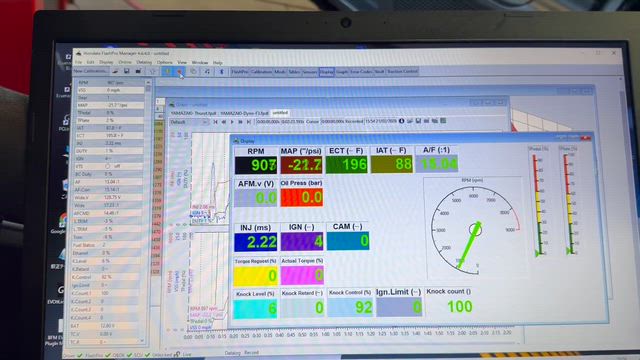Open the Online menu
The image size is (640, 360).
[x=125, y=62]
